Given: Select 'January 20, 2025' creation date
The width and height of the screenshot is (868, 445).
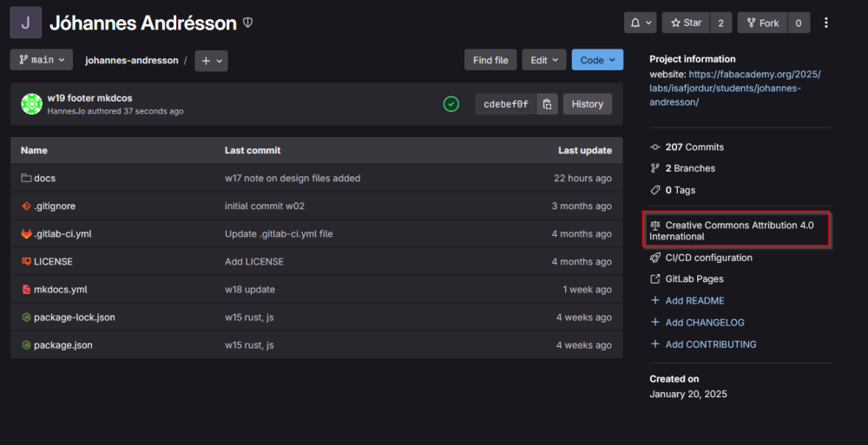Looking at the screenshot, I should coord(688,394).
